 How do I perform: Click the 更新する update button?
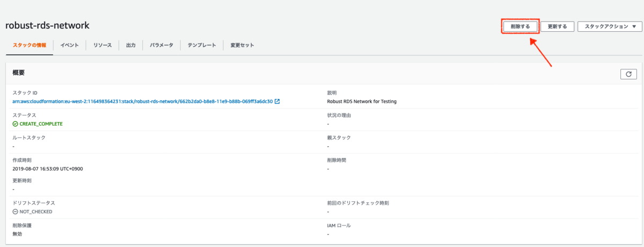(x=557, y=26)
